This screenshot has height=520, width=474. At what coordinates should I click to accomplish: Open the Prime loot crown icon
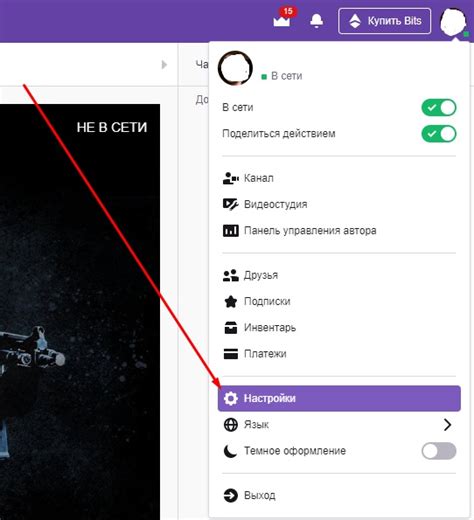coord(282,21)
